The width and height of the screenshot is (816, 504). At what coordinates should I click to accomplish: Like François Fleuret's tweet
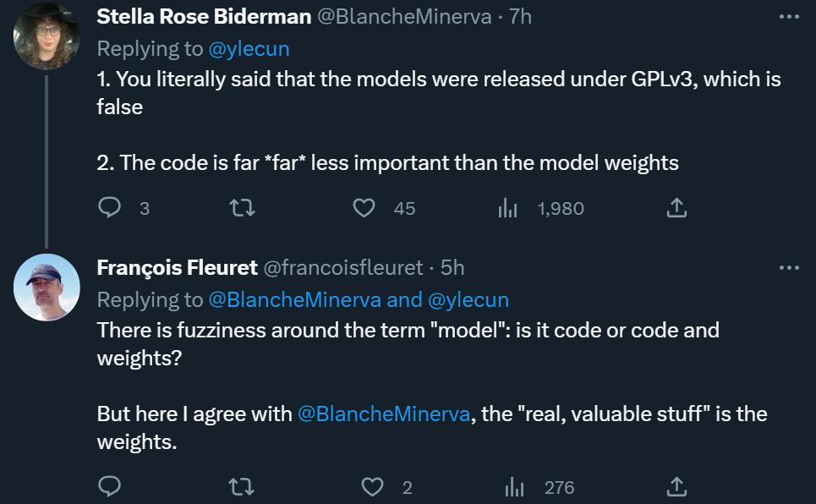372,487
